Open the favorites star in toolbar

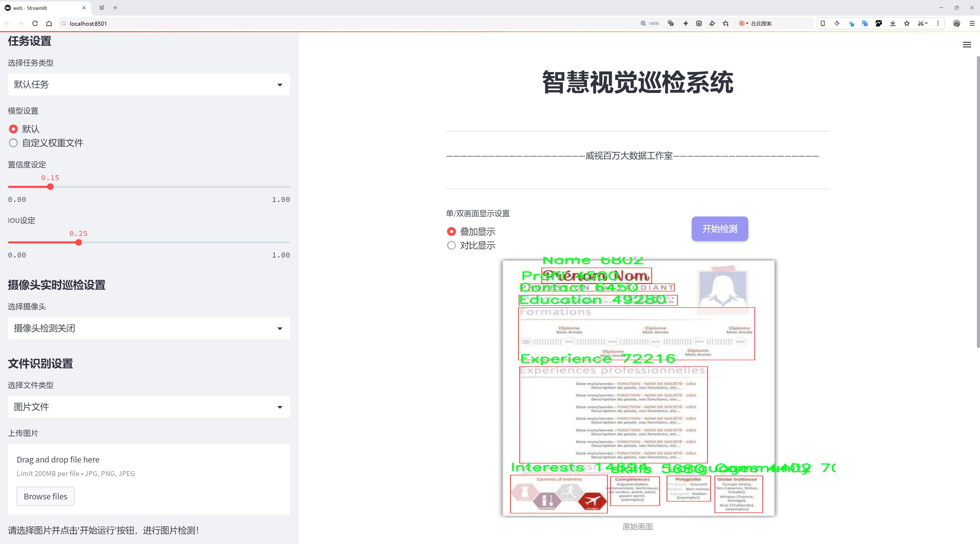907,24
